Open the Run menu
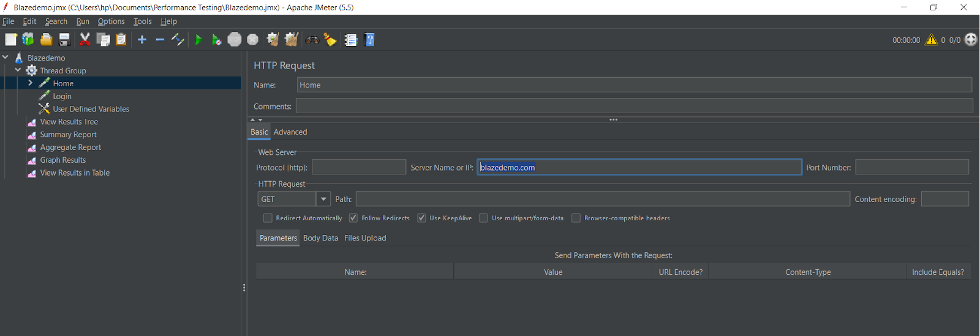Viewport: 980px width, 336px height. point(83,21)
